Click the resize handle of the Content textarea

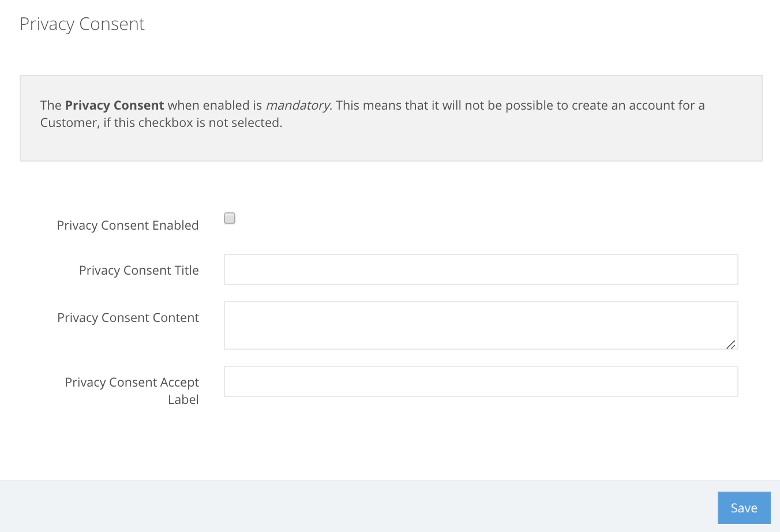pos(732,345)
